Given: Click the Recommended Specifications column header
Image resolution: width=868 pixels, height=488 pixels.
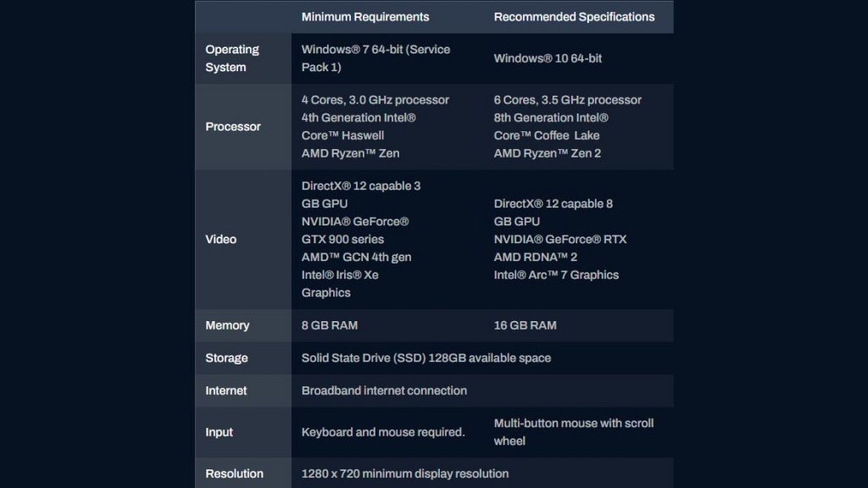Looking at the screenshot, I should point(574,17).
